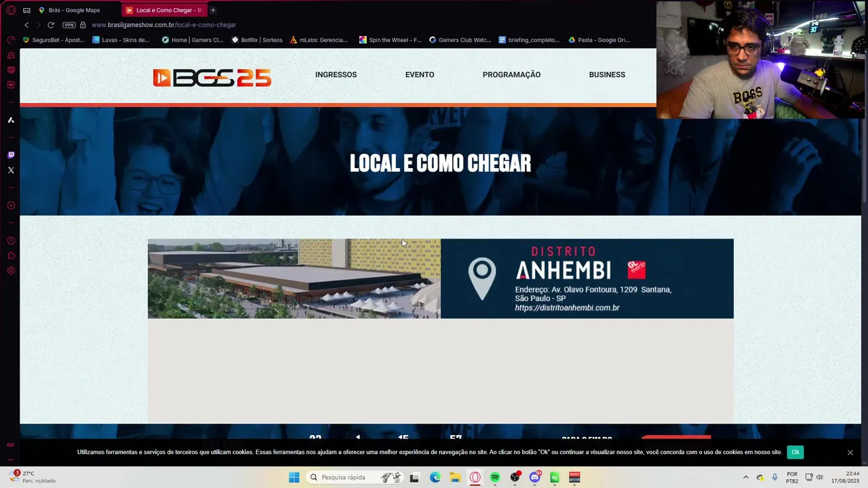Open a new tab with the plus button
Image resolution: width=868 pixels, height=488 pixels.
pos(213,10)
